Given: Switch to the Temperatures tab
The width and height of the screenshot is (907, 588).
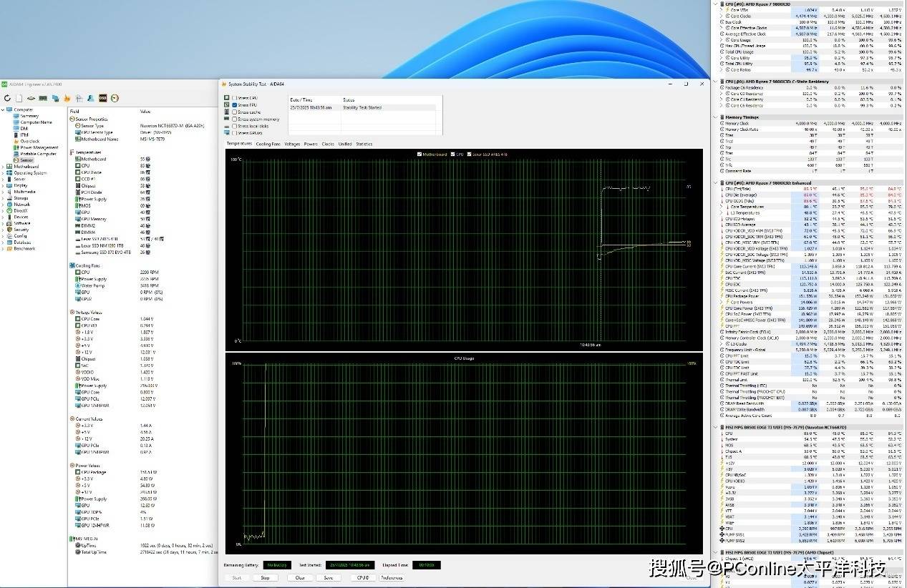Looking at the screenshot, I should coord(239,144).
